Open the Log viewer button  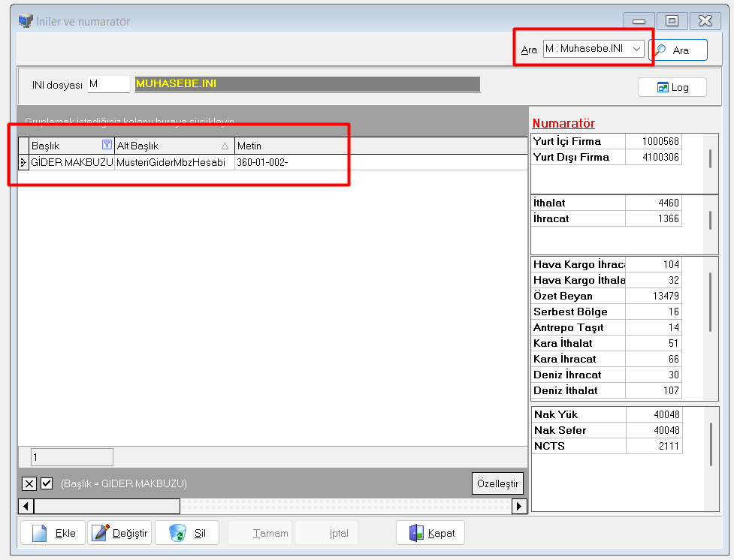pyautogui.click(x=672, y=87)
